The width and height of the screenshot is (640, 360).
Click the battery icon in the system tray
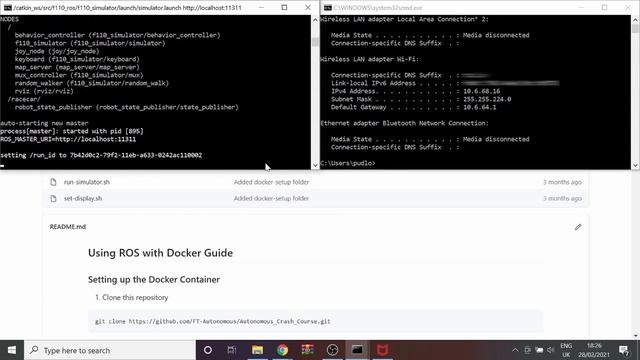539,350
